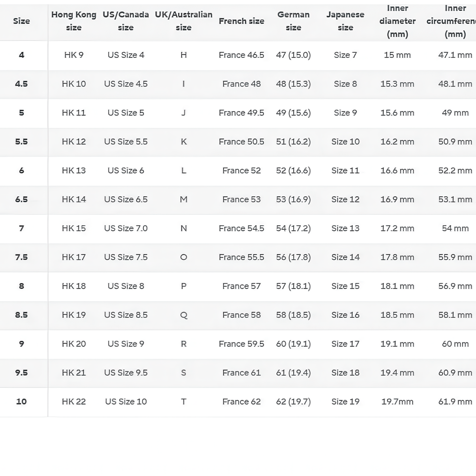Click the Japanese Size 12 cell
The image size is (476, 476).
pos(345,200)
